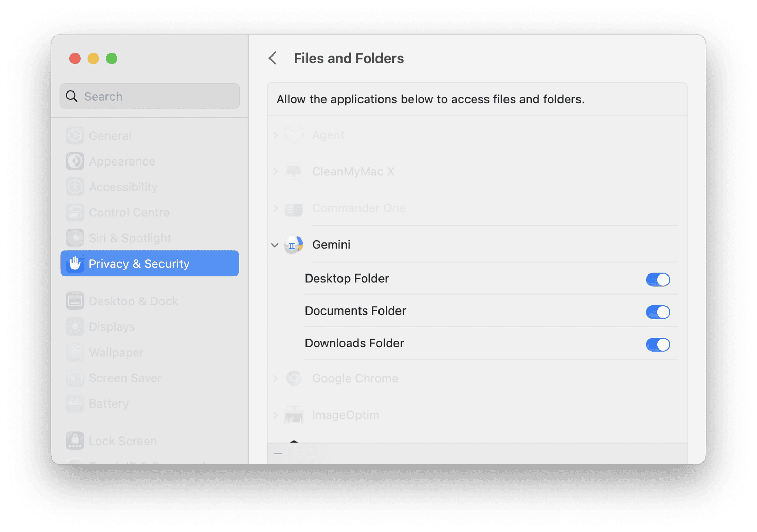Click the Lock Screen icon in sidebar
The width and height of the screenshot is (757, 532).
point(75,441)
